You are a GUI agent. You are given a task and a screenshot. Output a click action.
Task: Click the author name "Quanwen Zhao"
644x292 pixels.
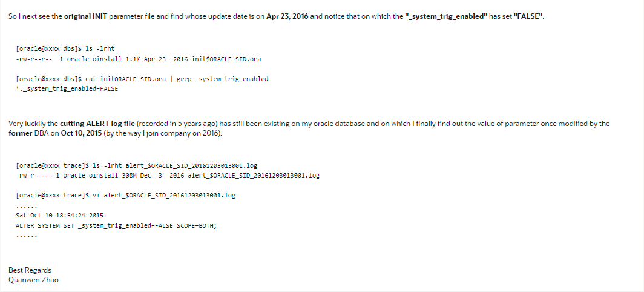coord(33,280)
